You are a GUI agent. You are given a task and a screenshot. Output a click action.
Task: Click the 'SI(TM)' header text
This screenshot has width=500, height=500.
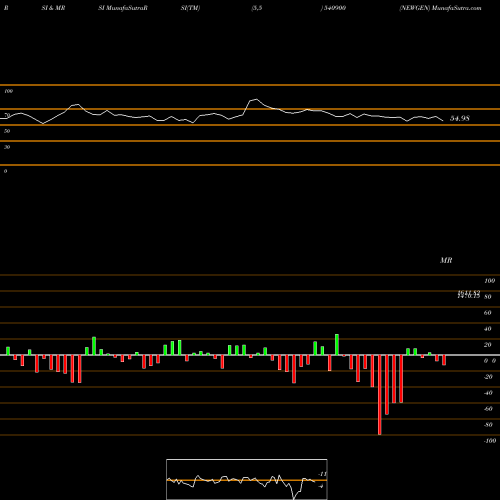tap(190, 8)
